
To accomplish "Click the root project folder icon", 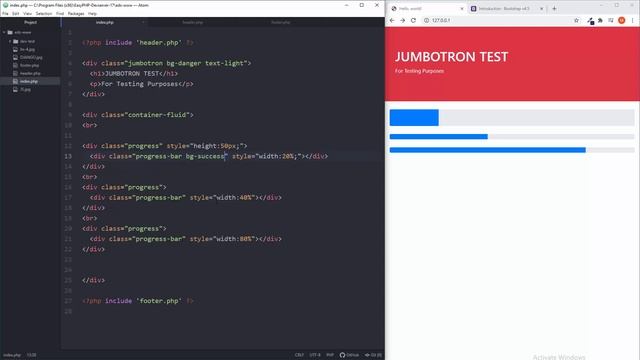I will pyautogui.click(x=10, y=32).
